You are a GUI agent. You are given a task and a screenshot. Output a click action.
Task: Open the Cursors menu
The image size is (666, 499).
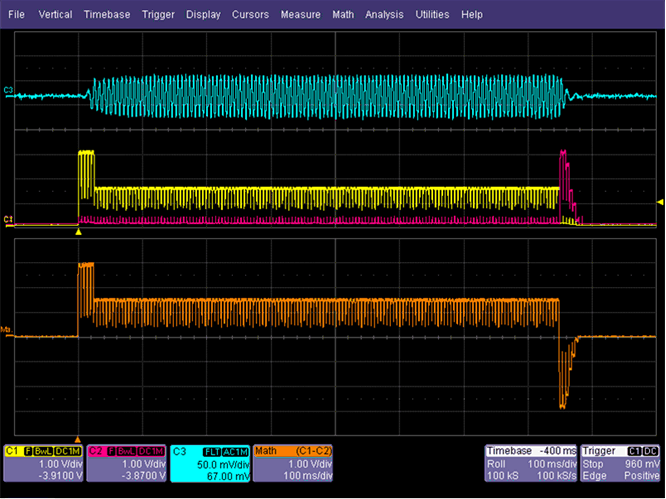pos(250,15)
